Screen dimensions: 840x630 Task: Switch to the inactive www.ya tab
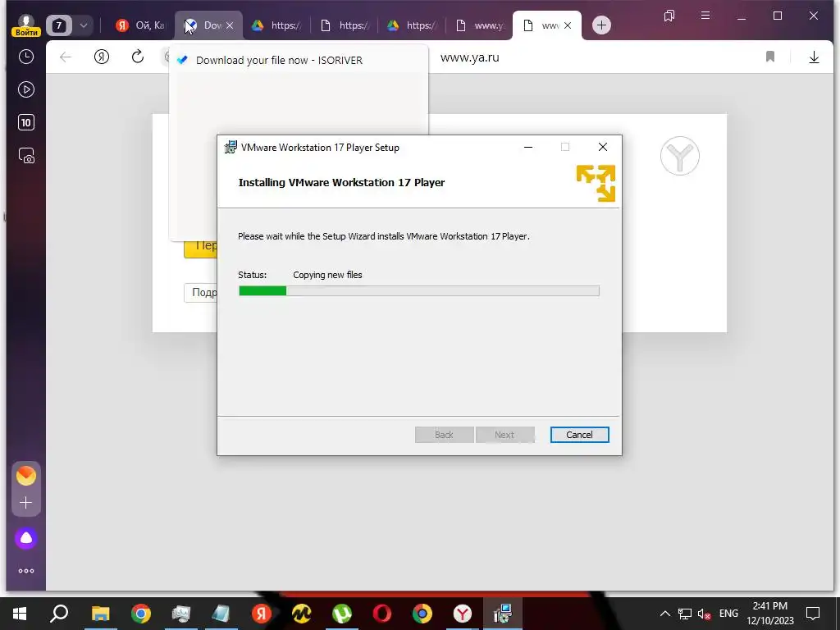point(479,25)
